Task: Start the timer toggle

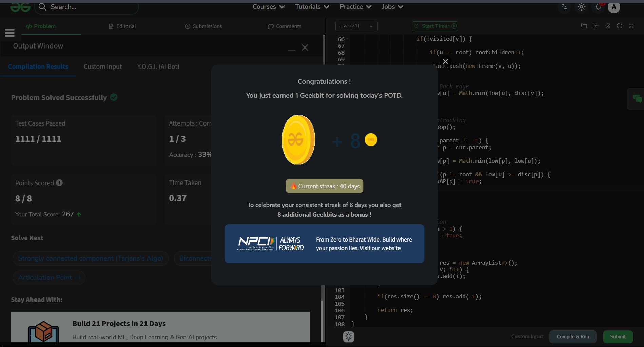Action: 435,26
